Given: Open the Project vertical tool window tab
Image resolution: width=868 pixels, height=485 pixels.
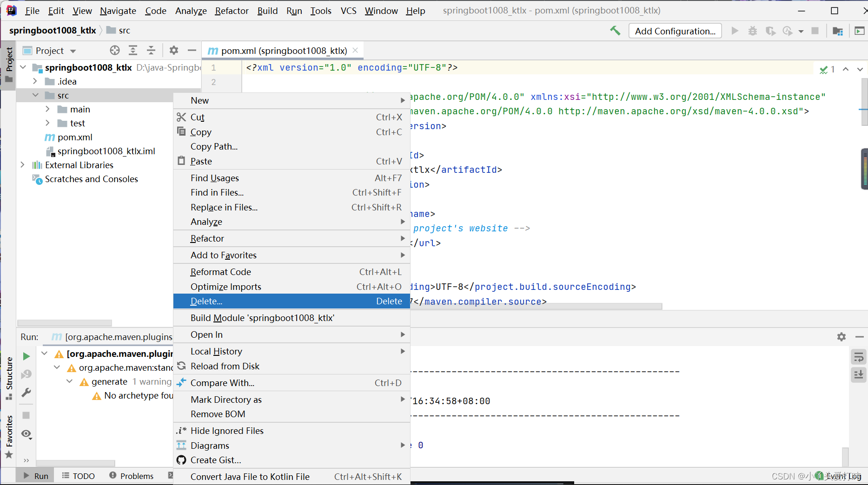Looking at the screenshot, I should pyautogui.click(x=9, y=65).
